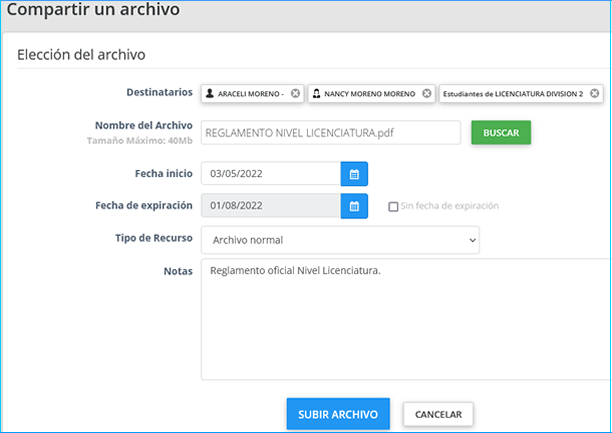Click inside the Notas text area
The image size is (612, 433).
(x=400, y=320)
